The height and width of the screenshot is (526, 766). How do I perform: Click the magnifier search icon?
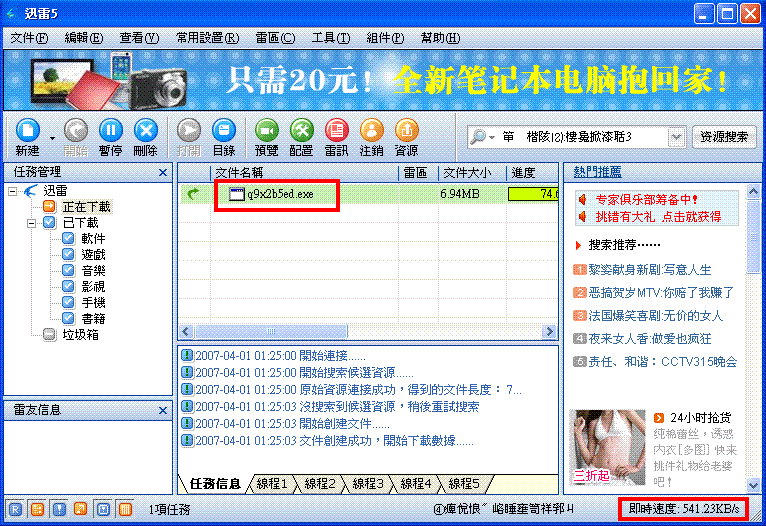[x=478, y=137]
